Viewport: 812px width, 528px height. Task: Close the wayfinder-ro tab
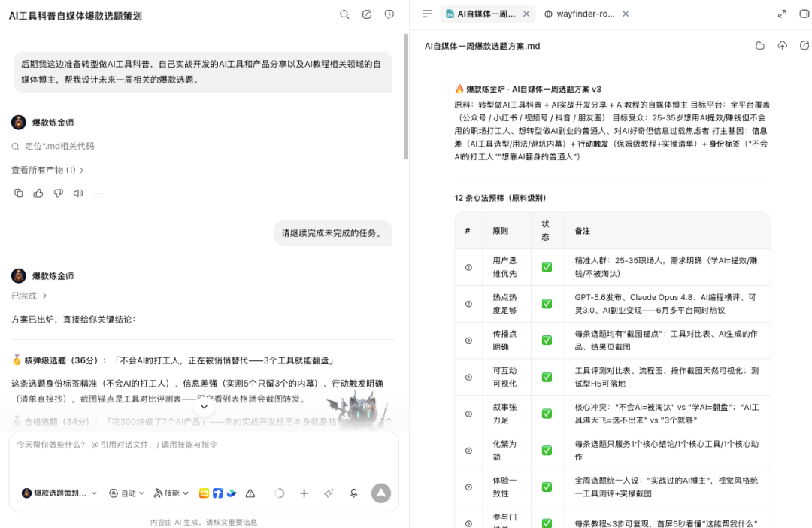pyautogui.click(x=626, y=14)
